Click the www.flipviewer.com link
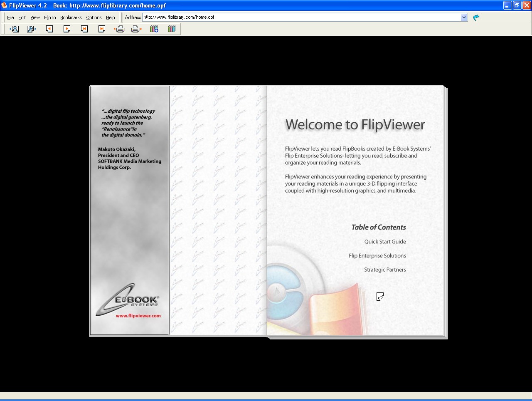 pyautogui.click(x=138, y=316)
